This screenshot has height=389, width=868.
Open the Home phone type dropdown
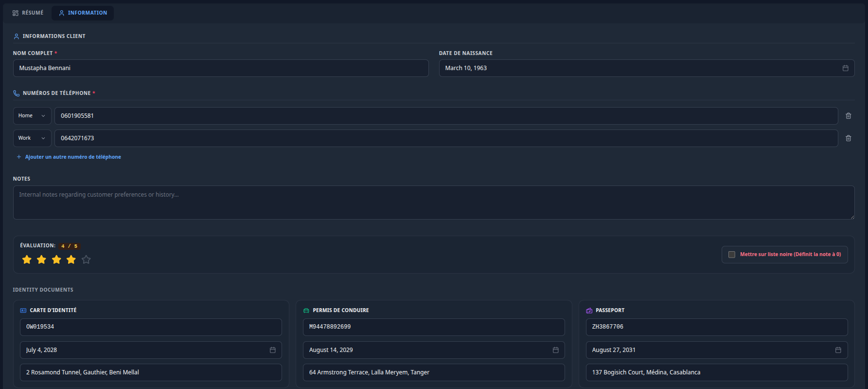[32, 116]
